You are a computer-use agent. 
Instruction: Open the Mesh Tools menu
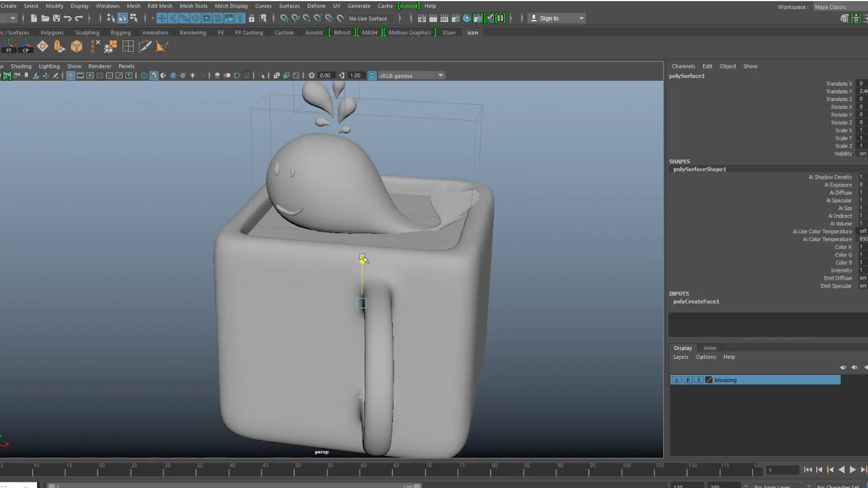[x=193, y=6]
